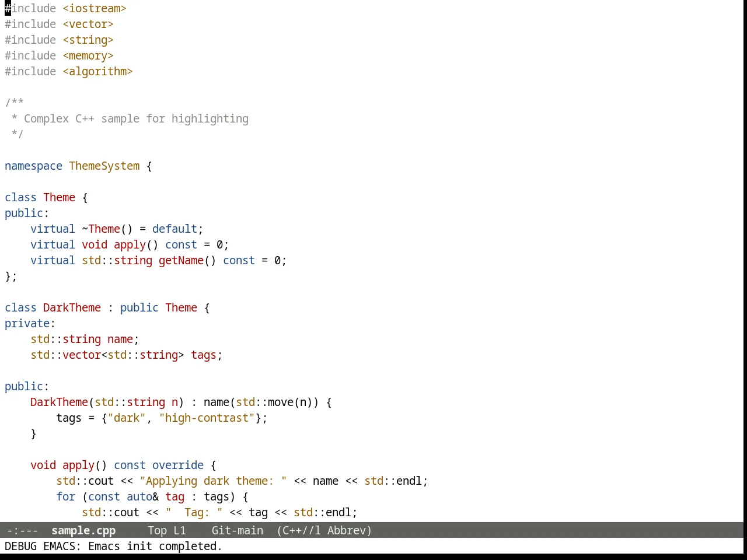This screenshot has width=747, height=560.
Task: Click 'for' keyword in loop line
Action: pos(65,496)
